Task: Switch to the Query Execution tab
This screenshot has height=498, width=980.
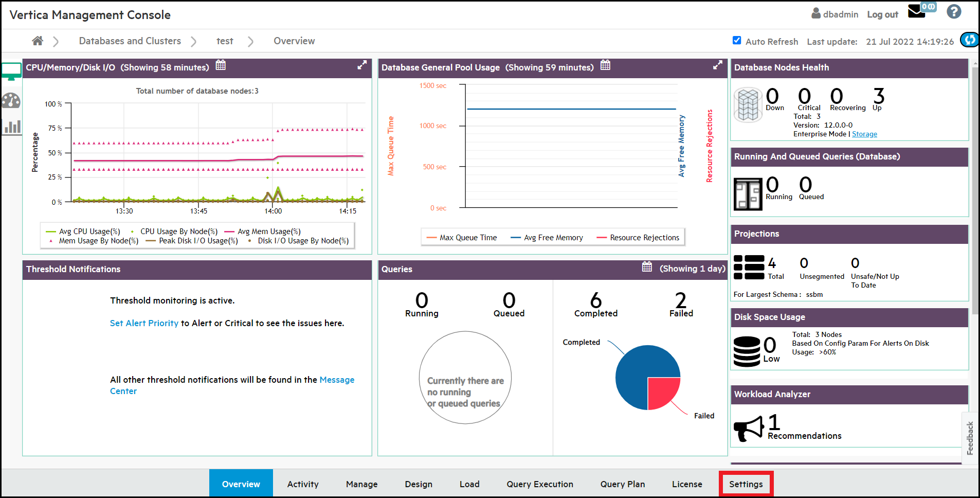Action: (x=539, y=484)
